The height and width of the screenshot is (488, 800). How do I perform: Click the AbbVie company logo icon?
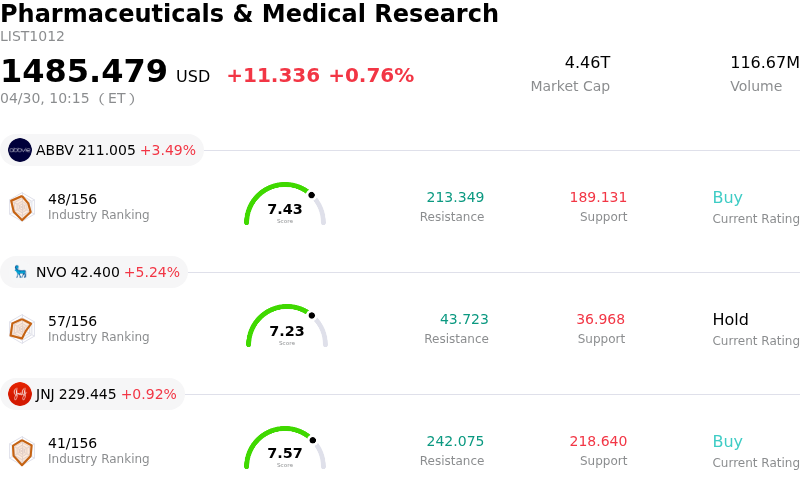20,150
